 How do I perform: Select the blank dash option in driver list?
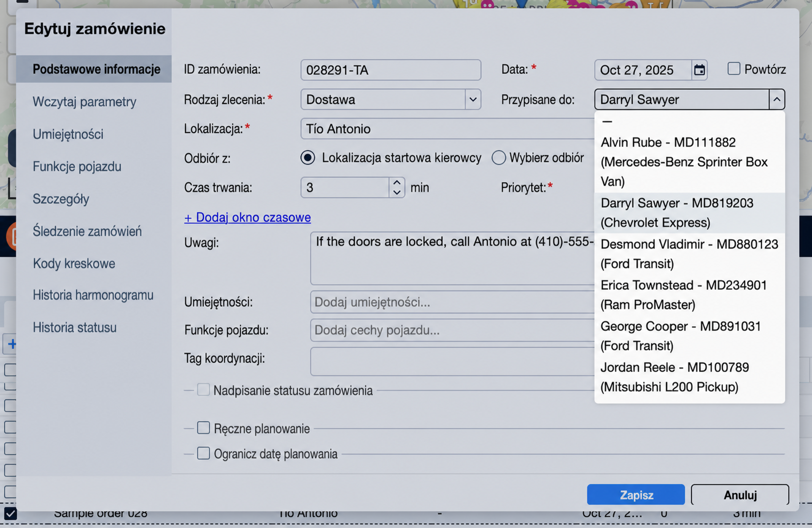[690, 121]
